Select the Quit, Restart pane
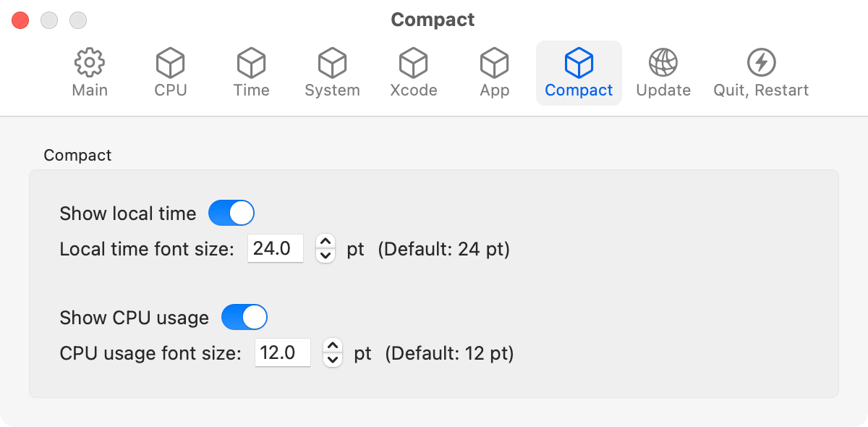 point(761,70)
